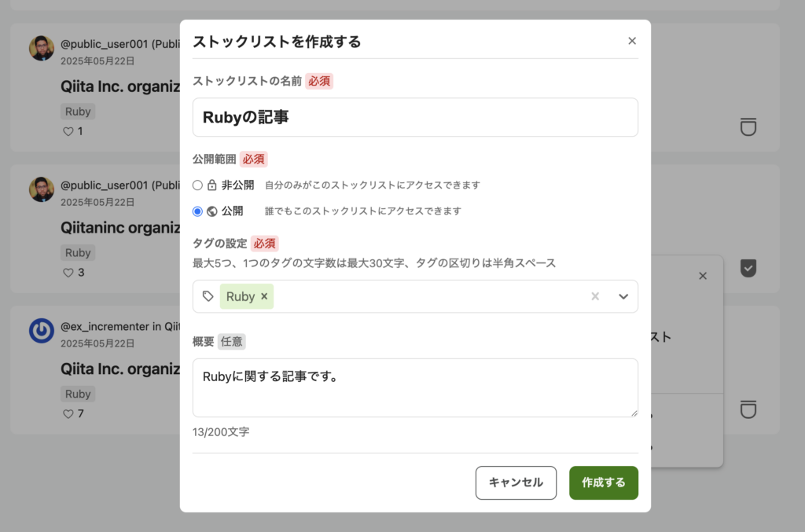The height and width of the screenshot is (532, 805).
Task: Click the Ruby tag on first article
Action: pyautogui.click(x=78, y=112)
